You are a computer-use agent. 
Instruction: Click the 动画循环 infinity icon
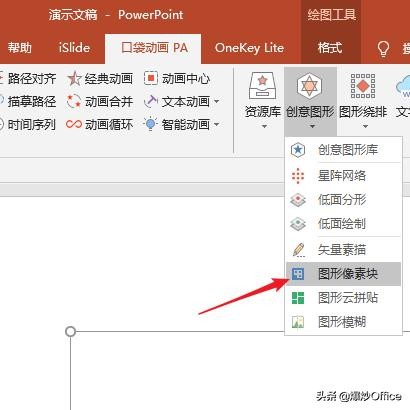[x=74, y=124]
